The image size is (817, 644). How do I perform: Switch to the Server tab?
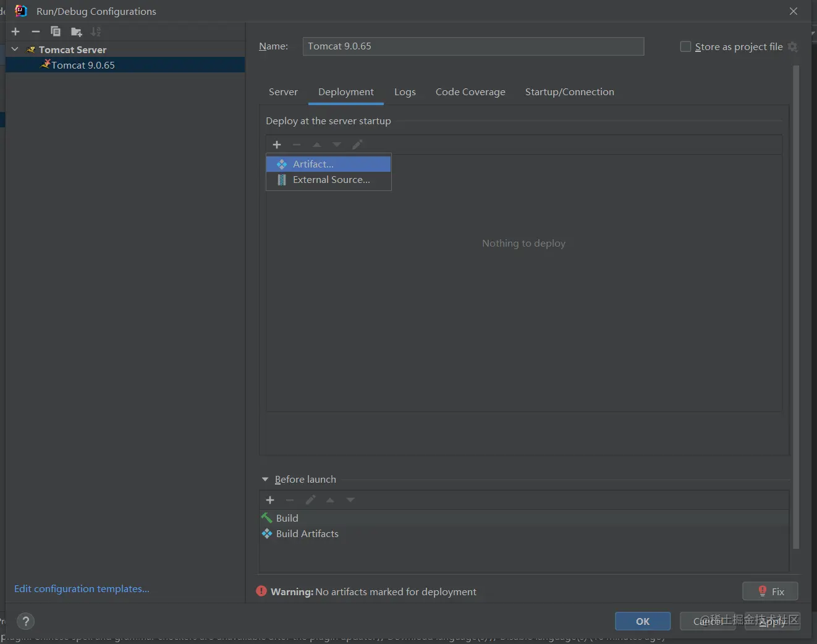pyautogui.click(x=283, y=92)
